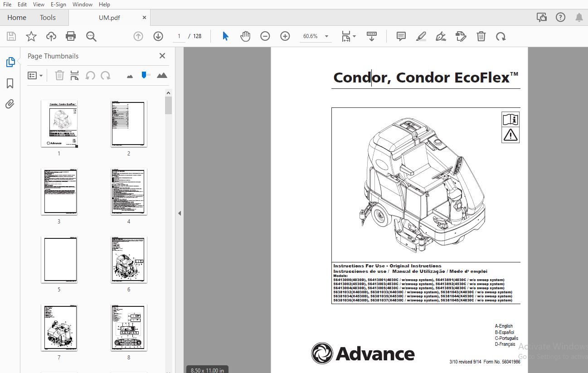This screenshot has height=373, width=588.
Task: Click the page number input field
Action: 179,36
